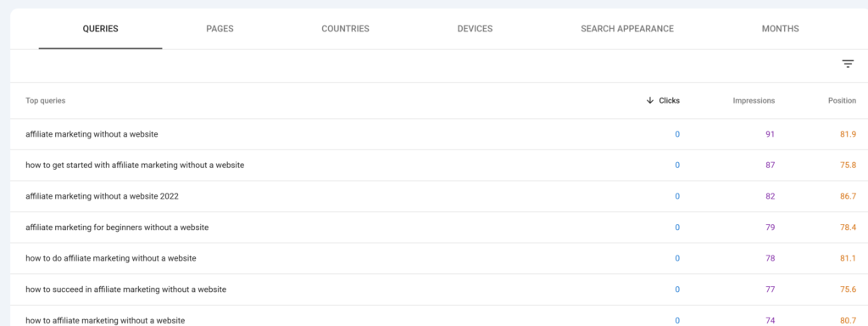
Task: Click clicks value 0 in 'how to get started' row
Action: click(677, 166)
